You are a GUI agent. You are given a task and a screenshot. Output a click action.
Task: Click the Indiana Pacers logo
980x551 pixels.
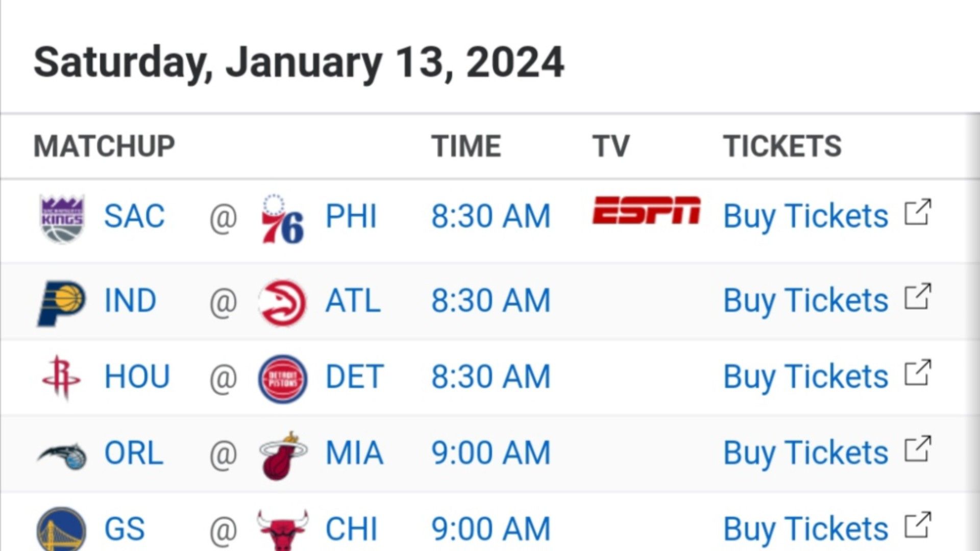62,303
